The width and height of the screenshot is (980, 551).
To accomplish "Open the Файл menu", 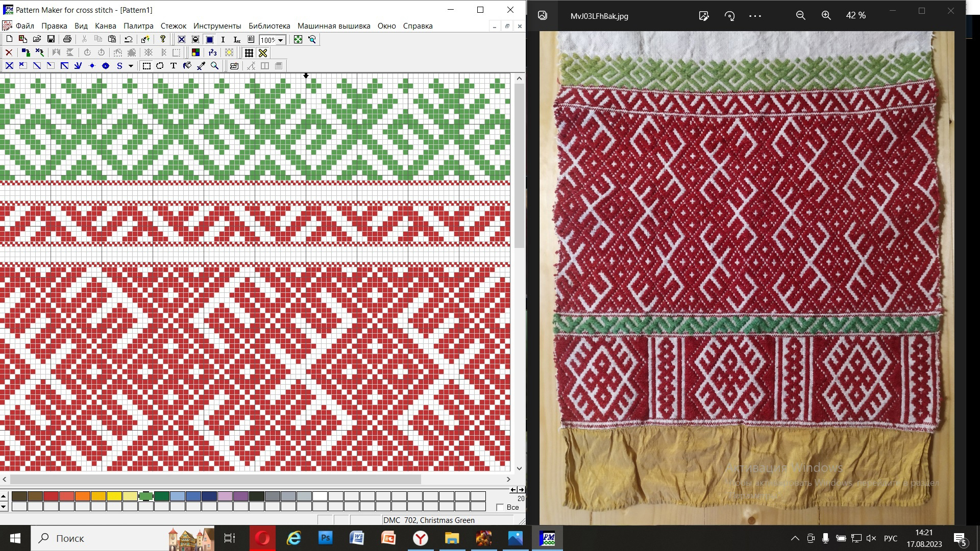I will (x=25, y=26).
